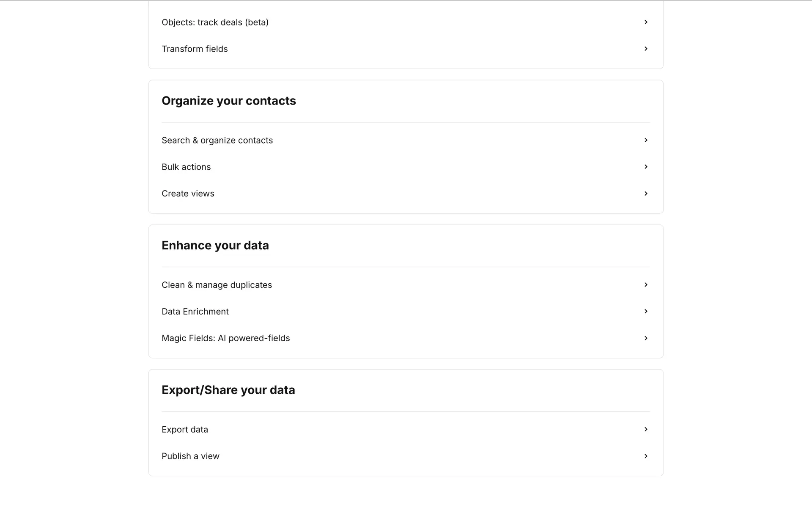Open the Objects: track deals (beta) article
812x508 pixels.
[215, 22]
